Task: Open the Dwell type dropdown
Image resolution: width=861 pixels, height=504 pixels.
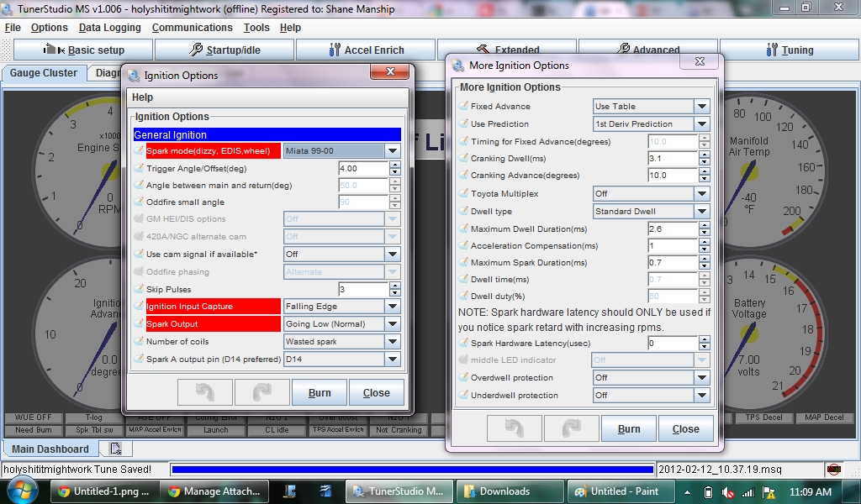Action: (x=650, y=211)
